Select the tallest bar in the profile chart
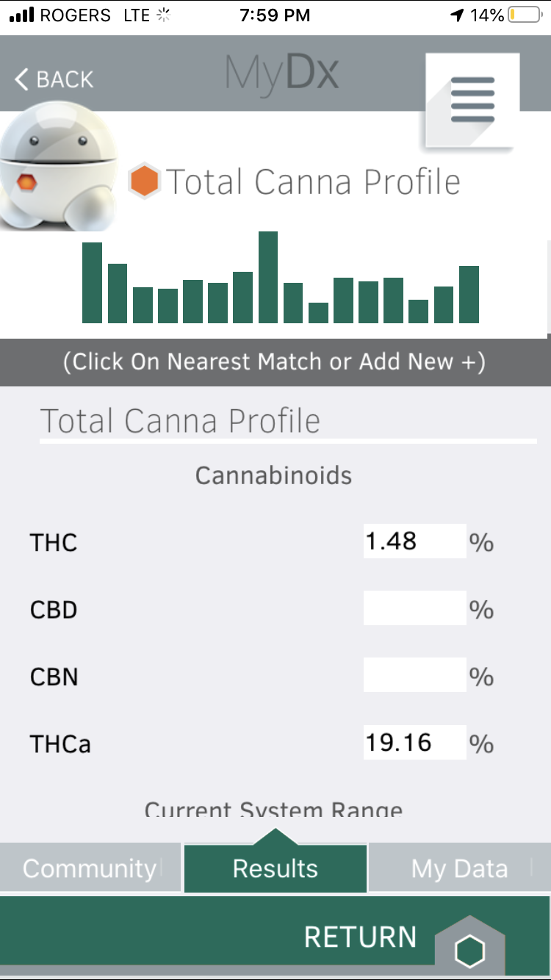Image resolution: width=551 pixels, height=980 pixels. click(268, 277)
